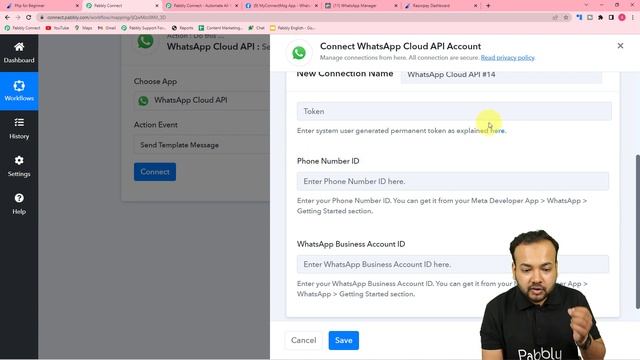Click the browser address bar
640x360 pixels.
point(294,18)
